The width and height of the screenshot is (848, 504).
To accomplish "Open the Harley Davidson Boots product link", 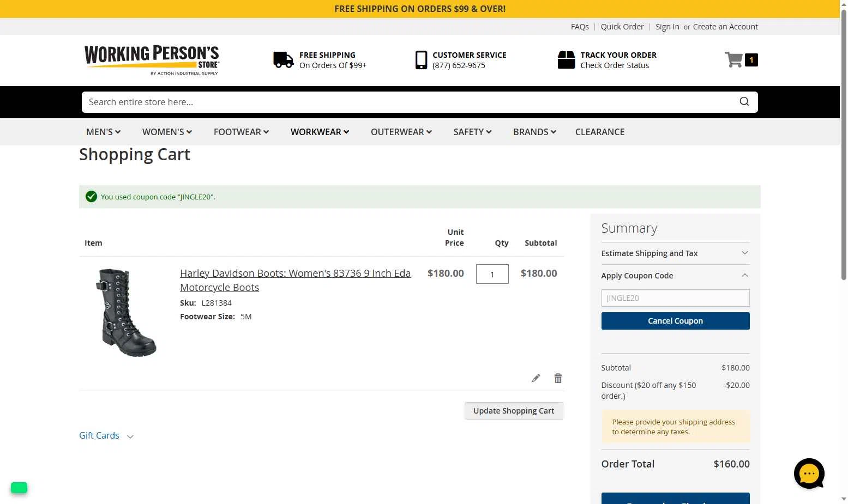I will coord(295,280).
